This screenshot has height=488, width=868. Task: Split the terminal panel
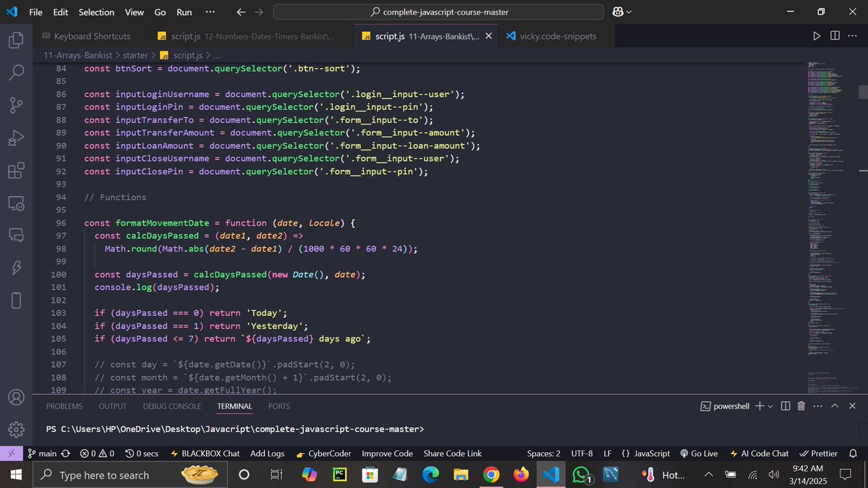[786, 406]
